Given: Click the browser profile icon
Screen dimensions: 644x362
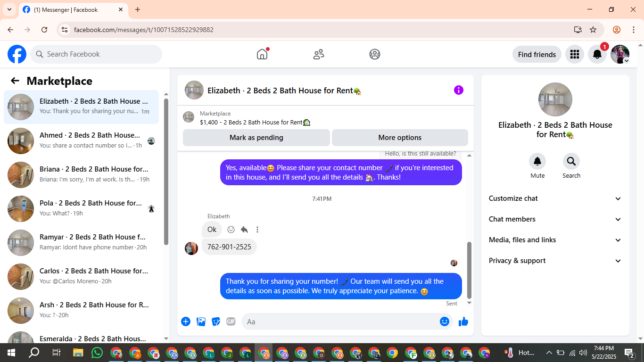Looking at the screenshot, I should click(617, 30).
